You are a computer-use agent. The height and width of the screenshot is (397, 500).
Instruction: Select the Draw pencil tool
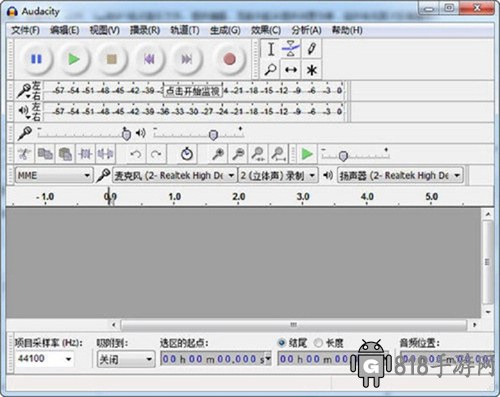tap(311, 49)
